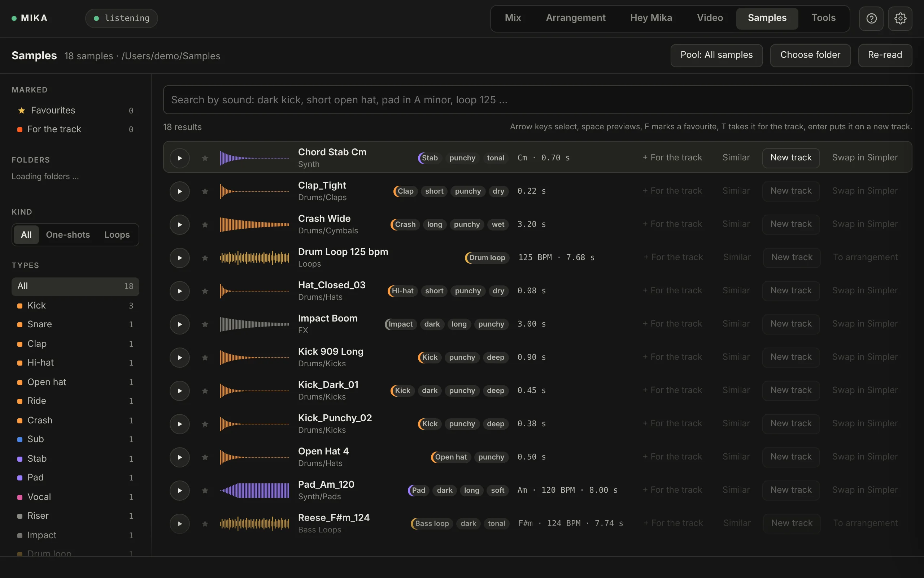Find samples Similar to Chord Stab Cm
Image resolution: width=924 pixels, height=578 pixels.
coord(736,158)
